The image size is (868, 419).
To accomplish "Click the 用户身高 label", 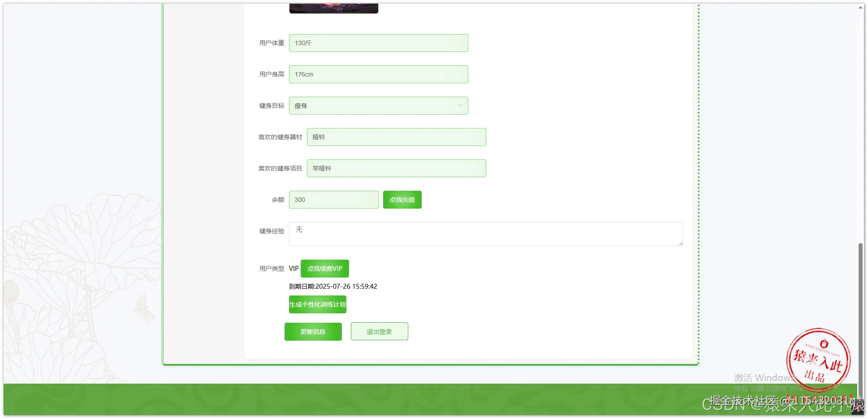I will [x=272, y=74].
